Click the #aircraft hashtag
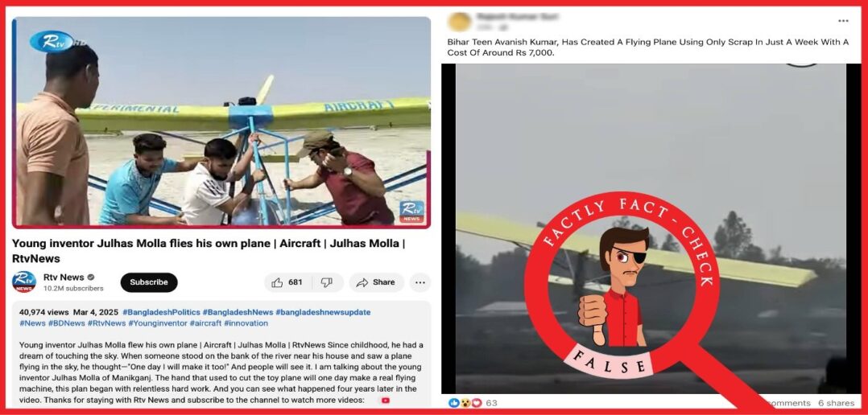This screenshot has width=868, height=415. coord(205,323)
